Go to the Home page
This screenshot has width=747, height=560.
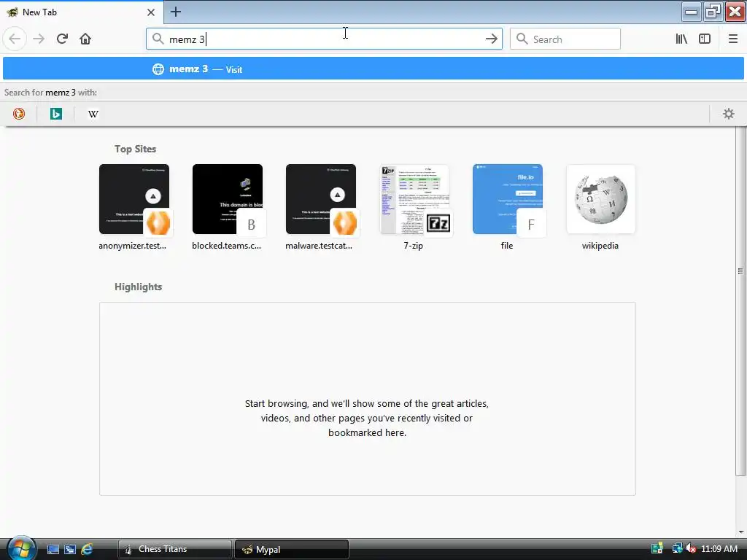click(x=85, y=39)
